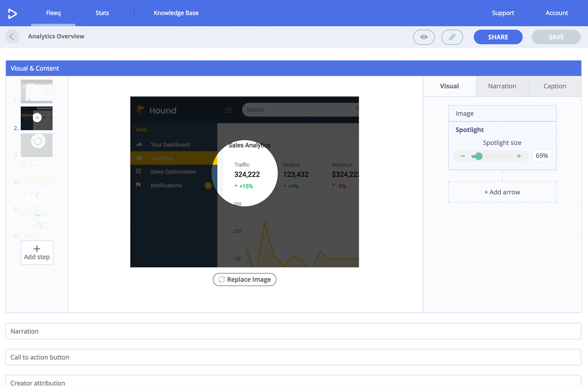The height and width of the screenshot is (386, 588).
Task: Click the Replace Image button
Action: [x=245, y=279]
